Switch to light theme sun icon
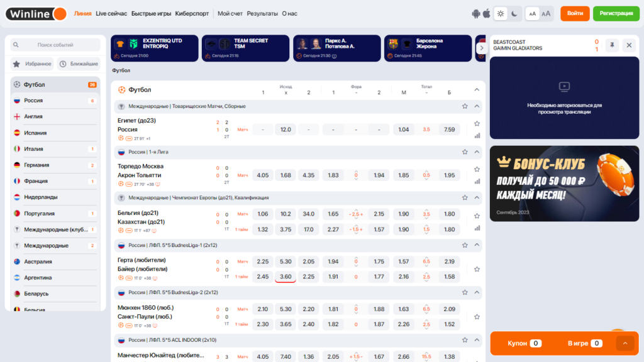644x362 pixels. coord(500,14)
